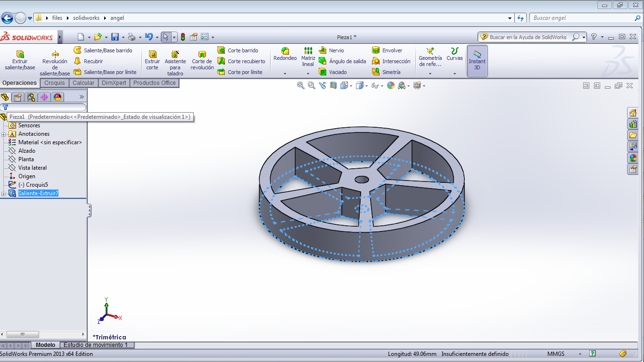Select Extruir corte tool

point(152,60)
